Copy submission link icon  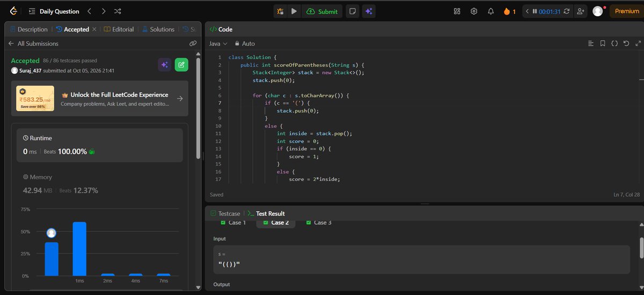pos(193,44)
